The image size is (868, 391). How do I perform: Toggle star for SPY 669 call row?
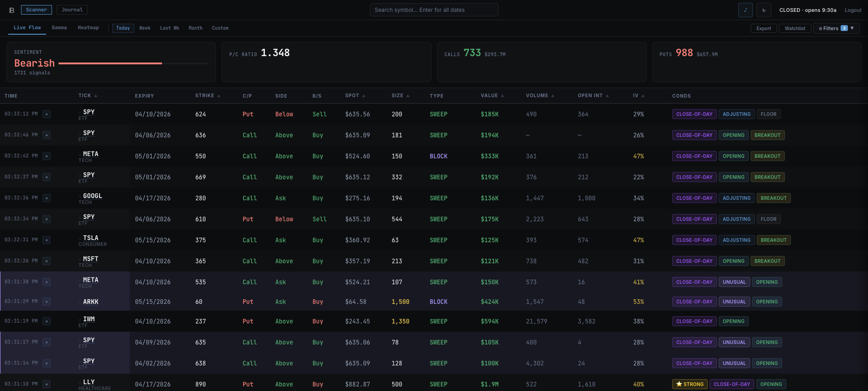click(x=80, y=175)
